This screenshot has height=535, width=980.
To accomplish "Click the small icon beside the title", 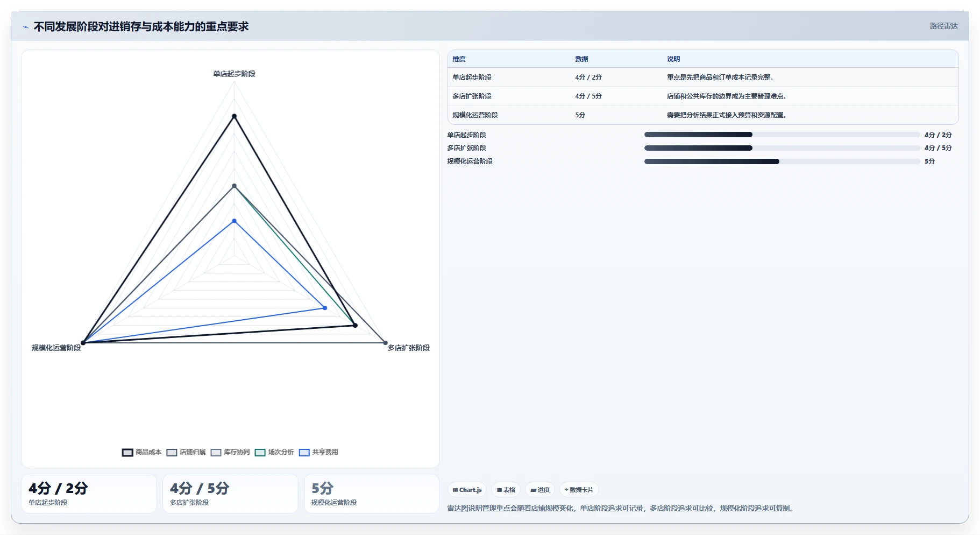I will click(25, 27).
